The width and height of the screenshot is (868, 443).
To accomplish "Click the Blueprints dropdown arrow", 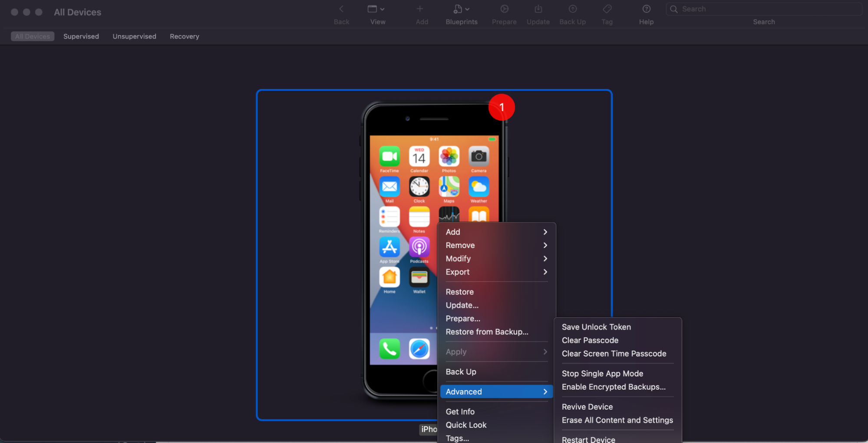I will (467, 9).
